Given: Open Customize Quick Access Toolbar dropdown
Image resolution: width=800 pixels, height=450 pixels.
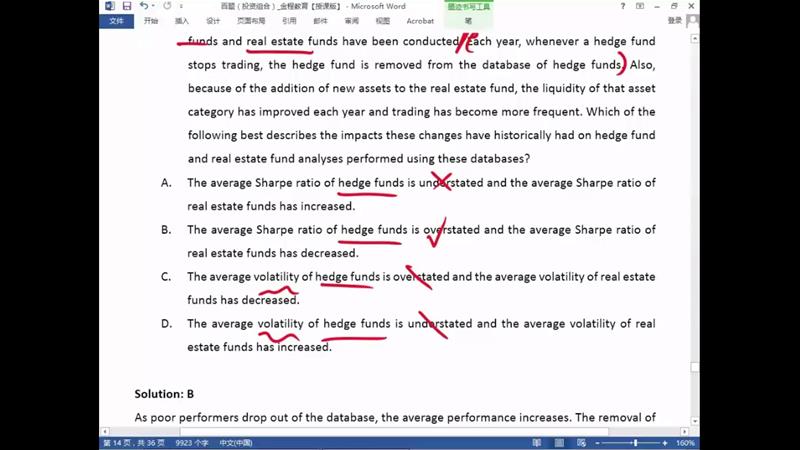Looking at the screenshot, I should tap(180, 6).
